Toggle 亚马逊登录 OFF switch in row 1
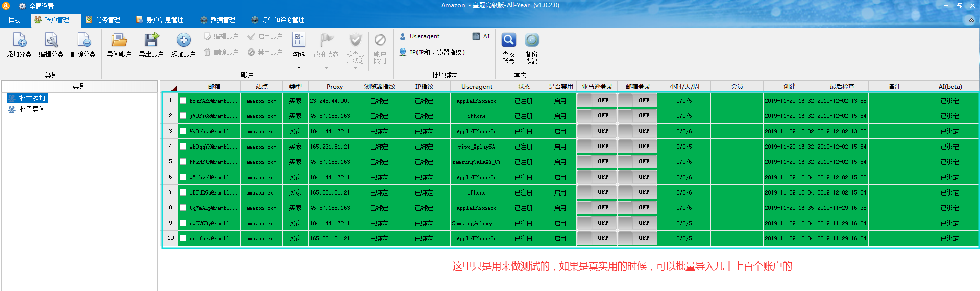 [x=597, y=101]
